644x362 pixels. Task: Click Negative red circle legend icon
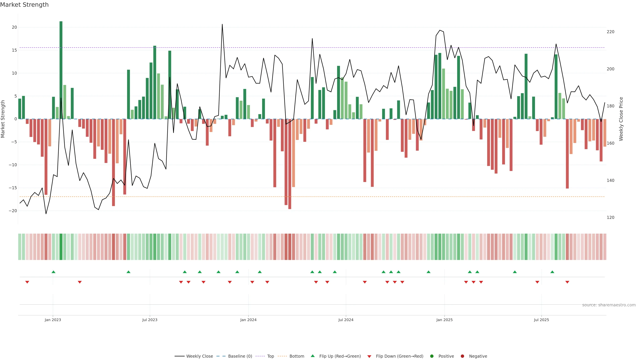pyautogui.click(x=462, y=356)
